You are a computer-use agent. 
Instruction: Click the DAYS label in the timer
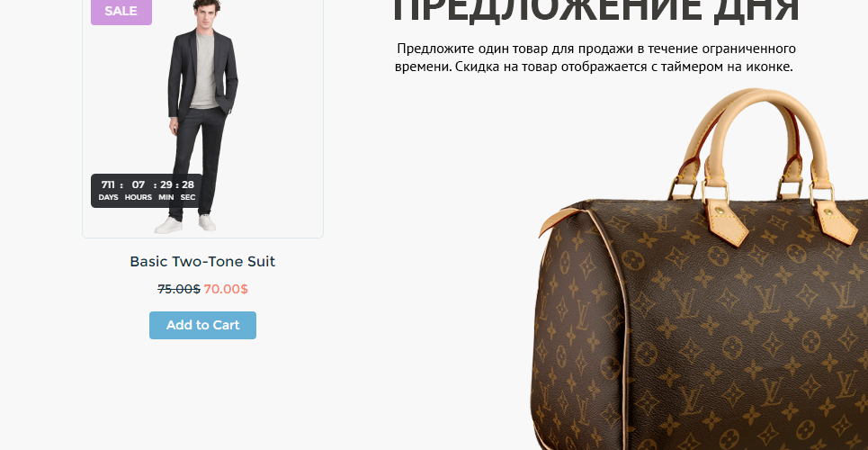[x=109, y=198]
